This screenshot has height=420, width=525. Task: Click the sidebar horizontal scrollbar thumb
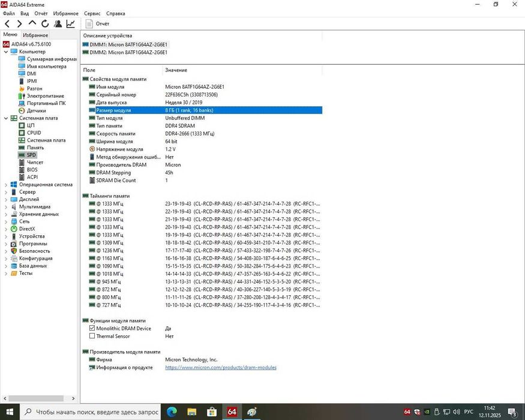pyautogui.click(x=36, y=398)
